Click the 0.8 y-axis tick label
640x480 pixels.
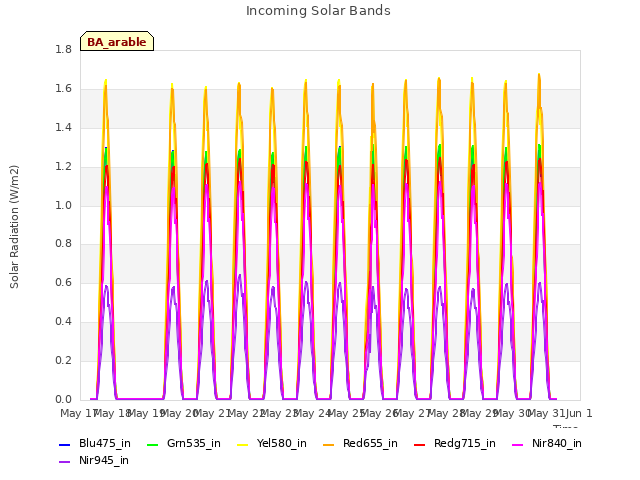click(x=63, y=244)
